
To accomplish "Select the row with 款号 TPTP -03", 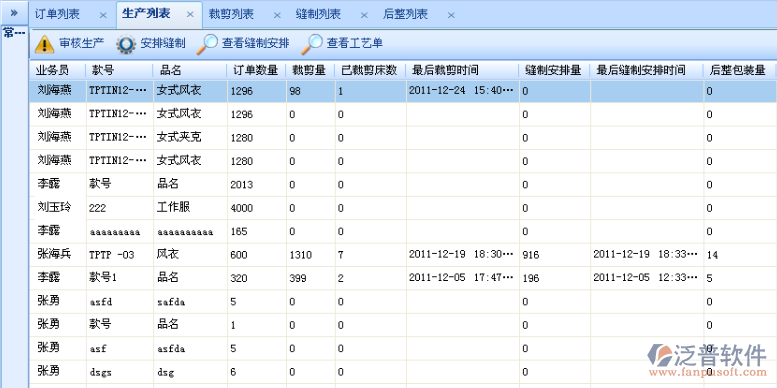I will pos(403,255).
